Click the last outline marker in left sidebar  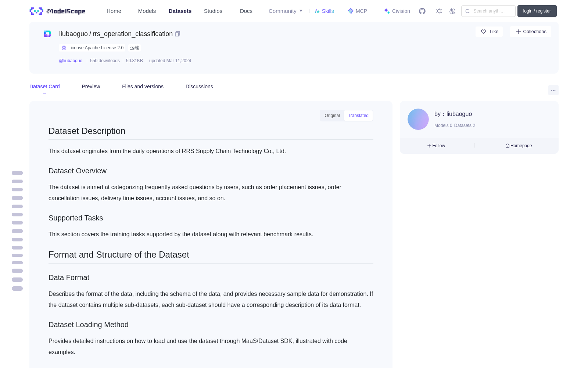pos(17,289)
